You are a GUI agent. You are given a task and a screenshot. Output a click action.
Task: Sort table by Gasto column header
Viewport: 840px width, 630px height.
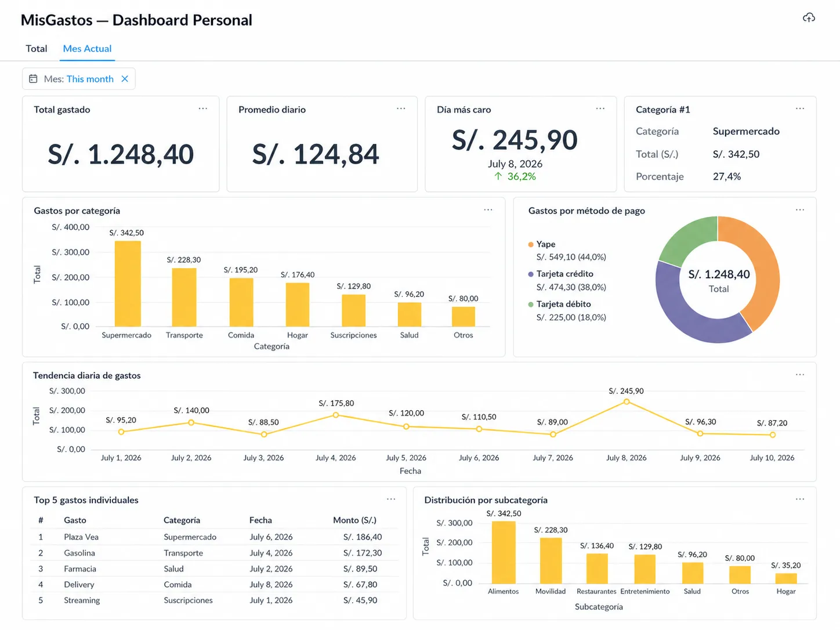[75, 520]
